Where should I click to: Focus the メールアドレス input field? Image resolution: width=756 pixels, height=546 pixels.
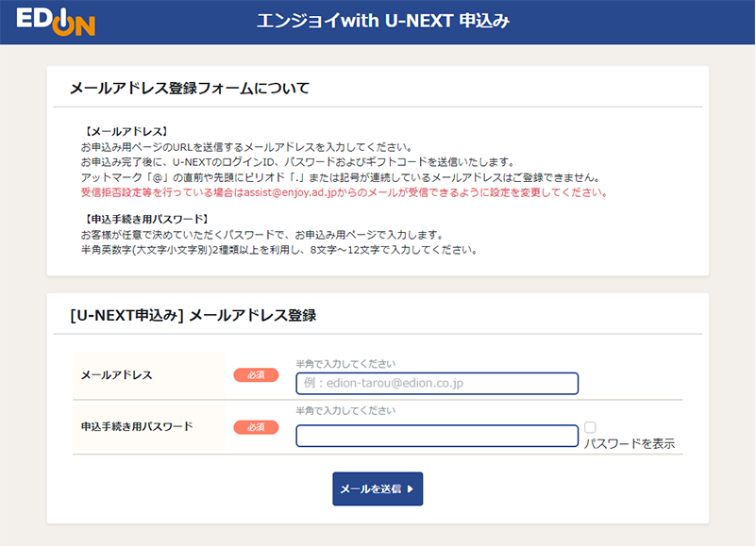[436, 384]
